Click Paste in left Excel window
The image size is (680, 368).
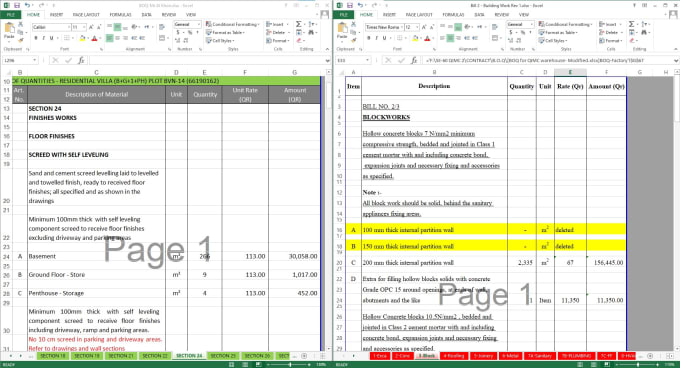(x=9, y=31)
